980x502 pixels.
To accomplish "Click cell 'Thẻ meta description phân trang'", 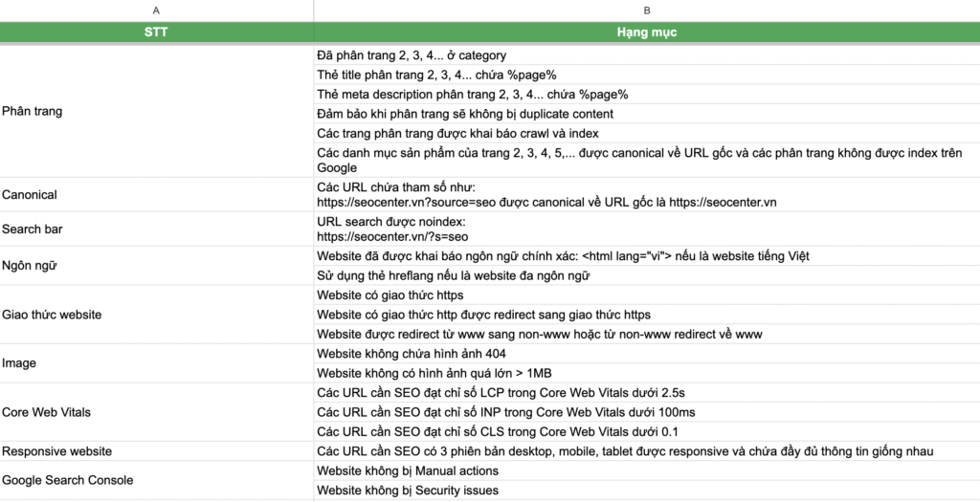I will 647,95.
